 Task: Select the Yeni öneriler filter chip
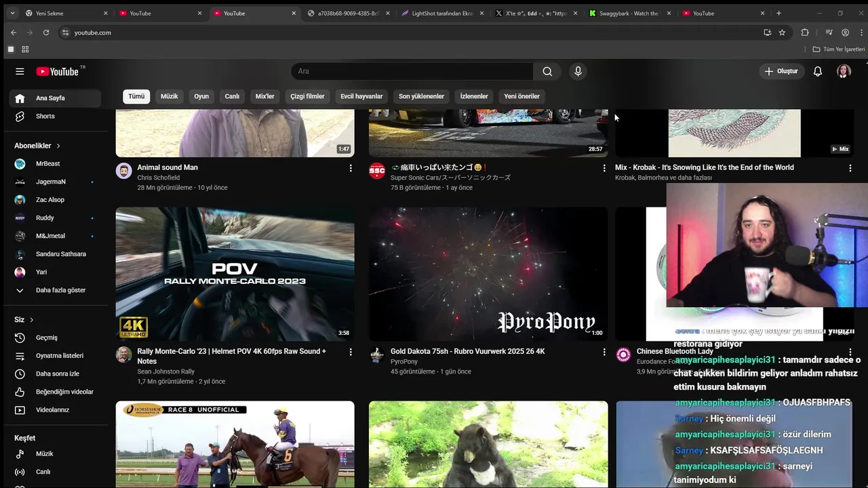click(521, 96)
